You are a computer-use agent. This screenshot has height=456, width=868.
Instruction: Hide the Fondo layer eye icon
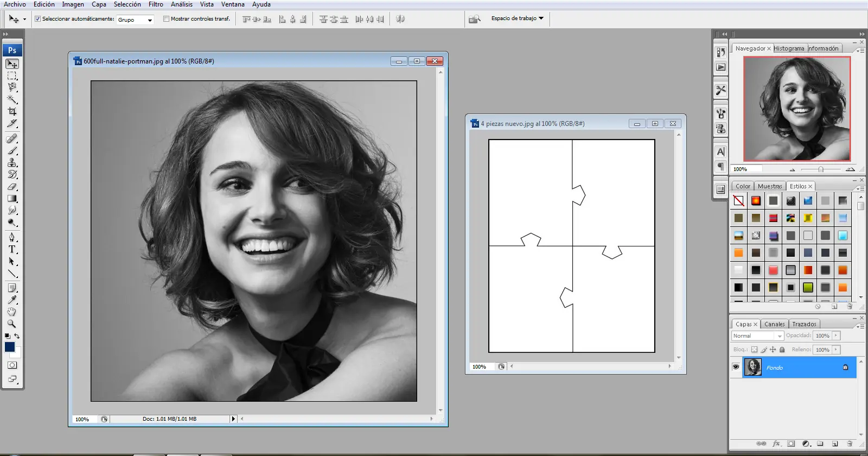[x=736, y=367]
